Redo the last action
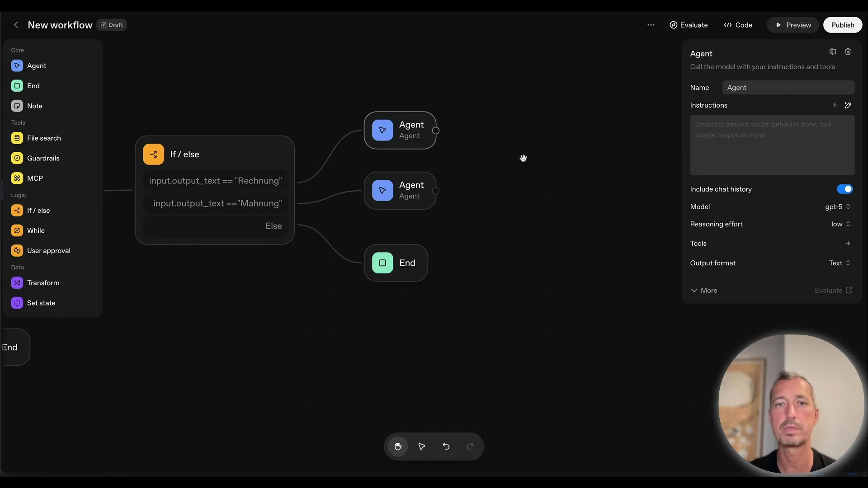 (x=470, y=446)
